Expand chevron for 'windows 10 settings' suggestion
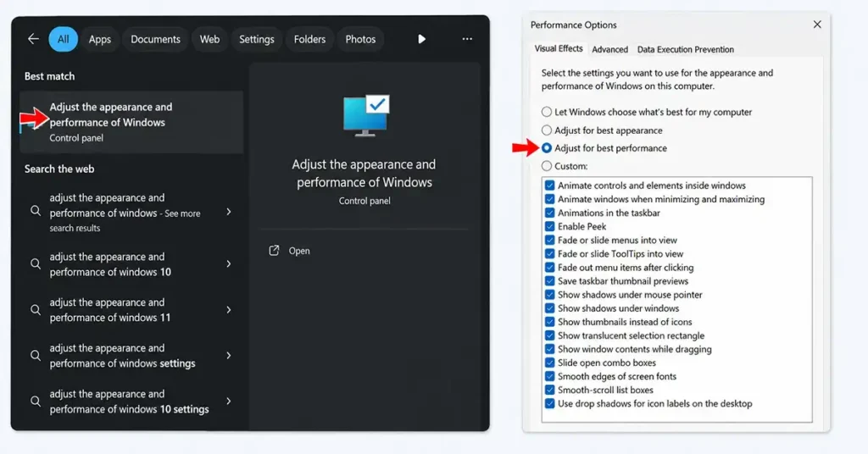 [x=229, y=401]
